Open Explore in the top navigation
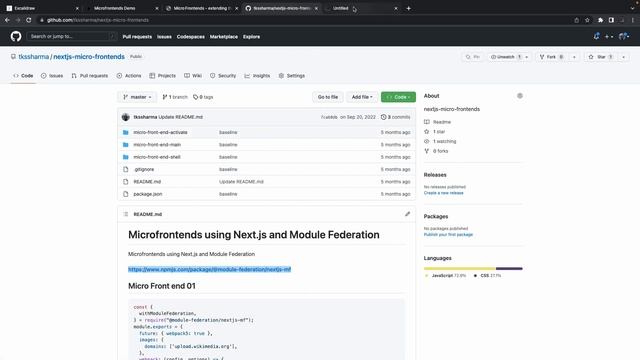640x360 pixels. tap(251, 36)
